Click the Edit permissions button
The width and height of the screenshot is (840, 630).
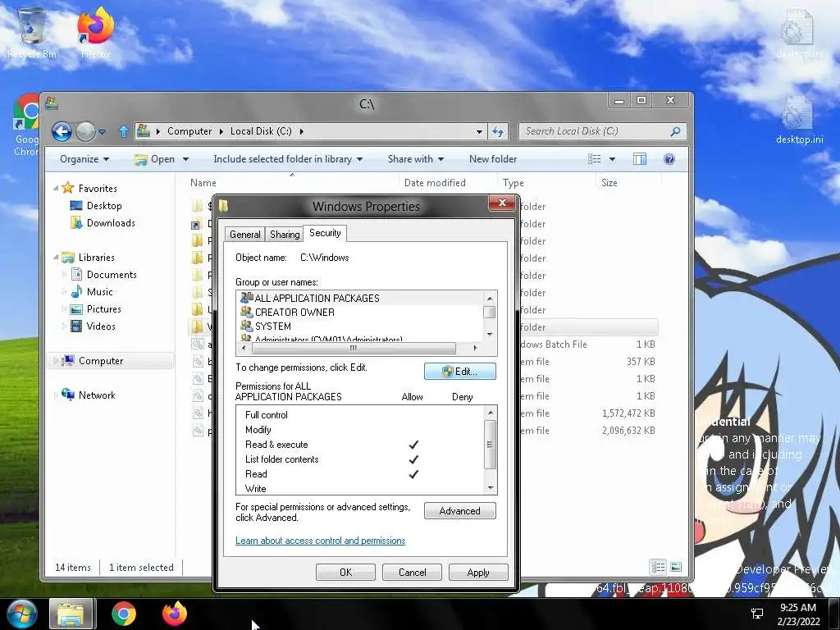click(459, 372)
